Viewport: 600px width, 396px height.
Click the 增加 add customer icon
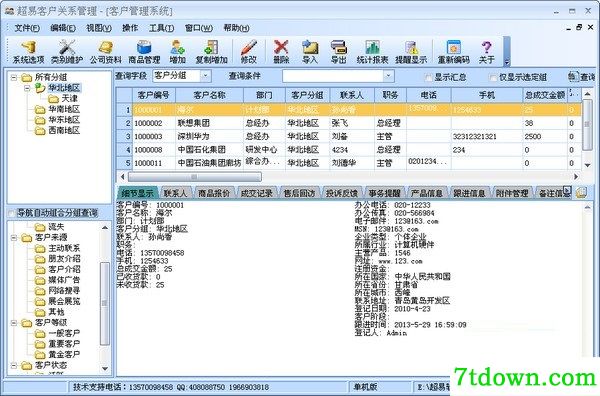pos(177,52)
